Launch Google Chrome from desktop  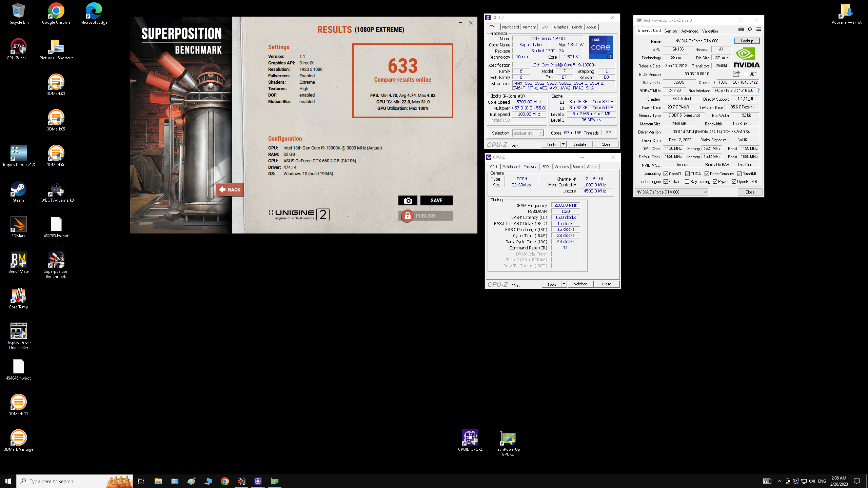56,14
